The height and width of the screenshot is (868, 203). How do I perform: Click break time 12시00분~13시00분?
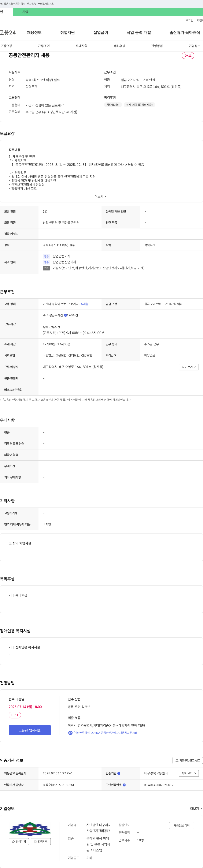point(57,344)
